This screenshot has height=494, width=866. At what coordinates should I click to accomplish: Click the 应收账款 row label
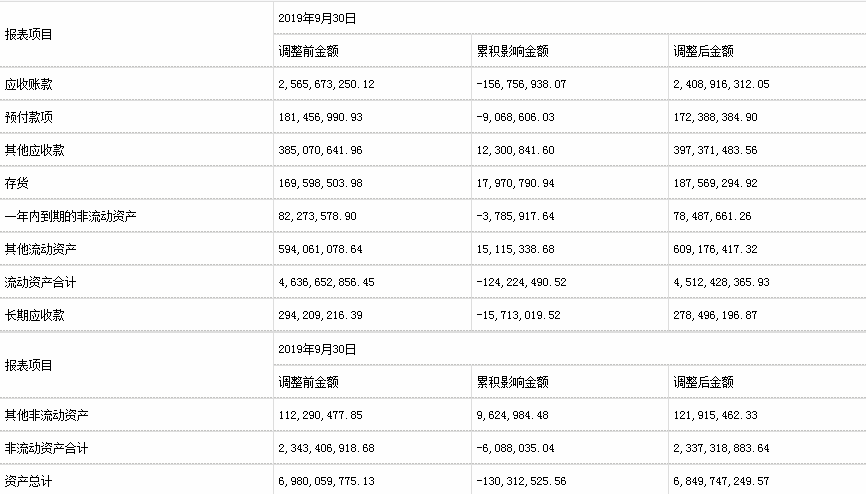[x=29, y=85]
